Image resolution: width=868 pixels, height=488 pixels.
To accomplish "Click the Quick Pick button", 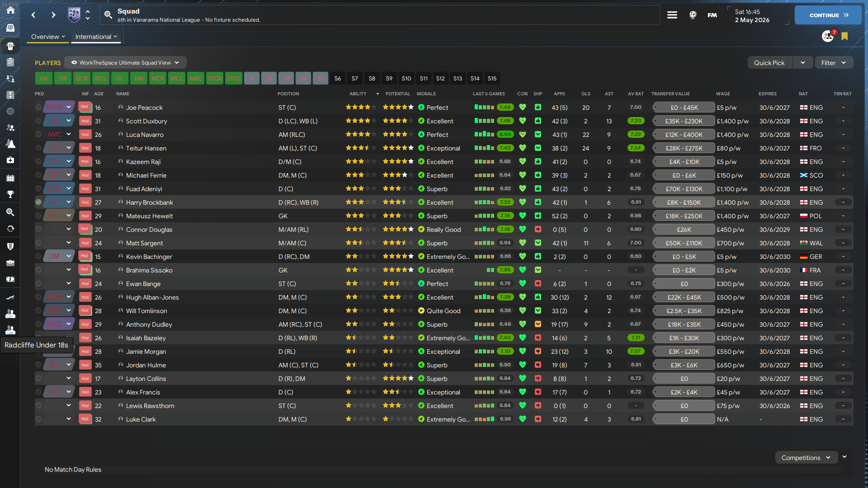I will click(x=769, y=63).
